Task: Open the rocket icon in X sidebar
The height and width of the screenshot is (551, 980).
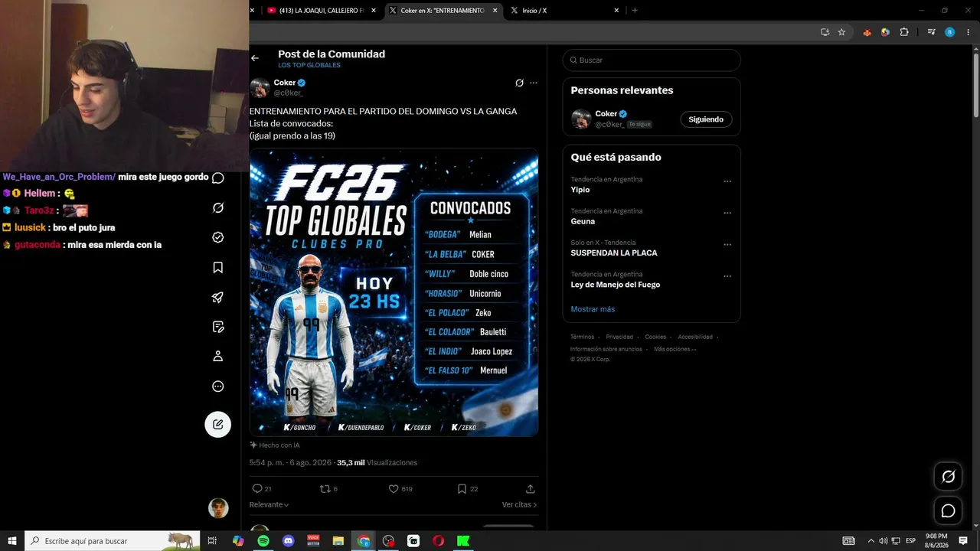Action: pos(218,297)
